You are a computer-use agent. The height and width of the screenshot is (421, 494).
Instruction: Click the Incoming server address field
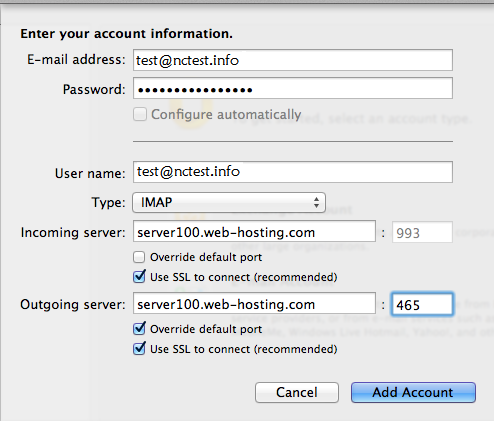[254, 231]
